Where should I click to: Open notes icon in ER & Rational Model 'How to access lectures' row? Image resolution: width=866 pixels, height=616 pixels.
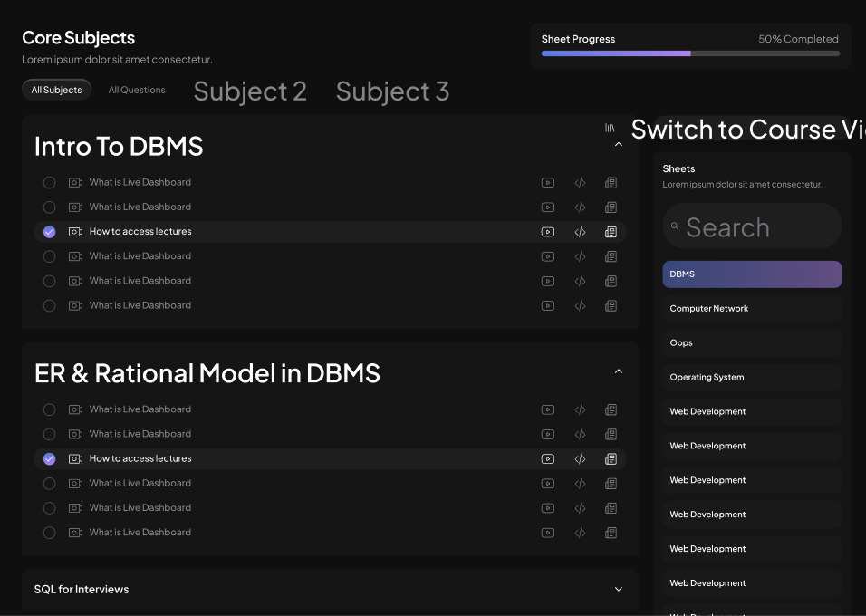(611, 459)
